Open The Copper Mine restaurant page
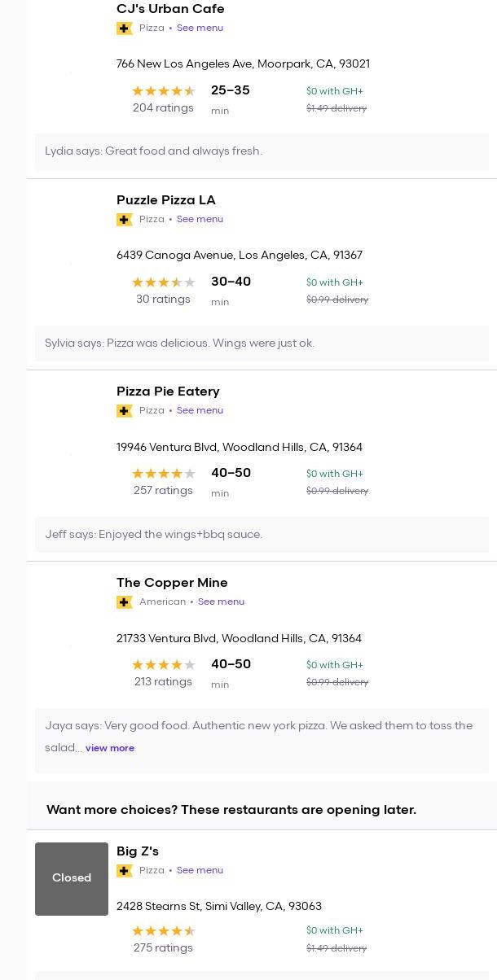Image resolution: width=497 pixels, height=980 pixels. point(172,583)
